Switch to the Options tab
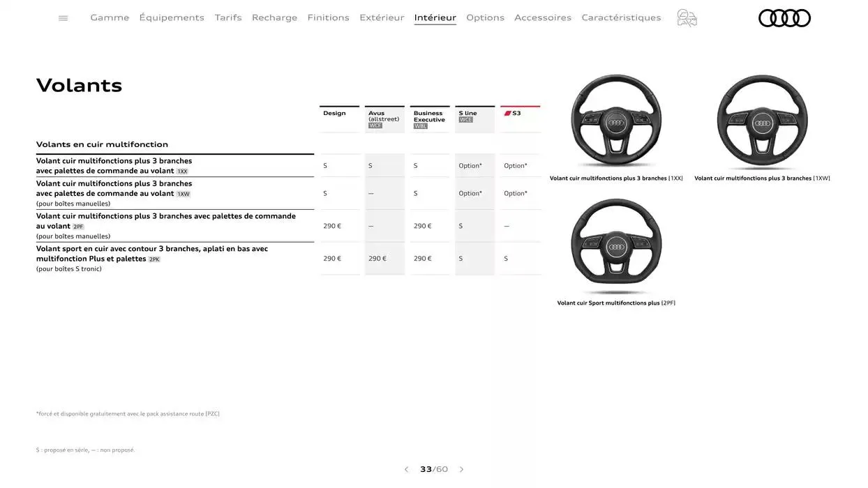This screenshot has height=488, width=868. coord(485,17)
